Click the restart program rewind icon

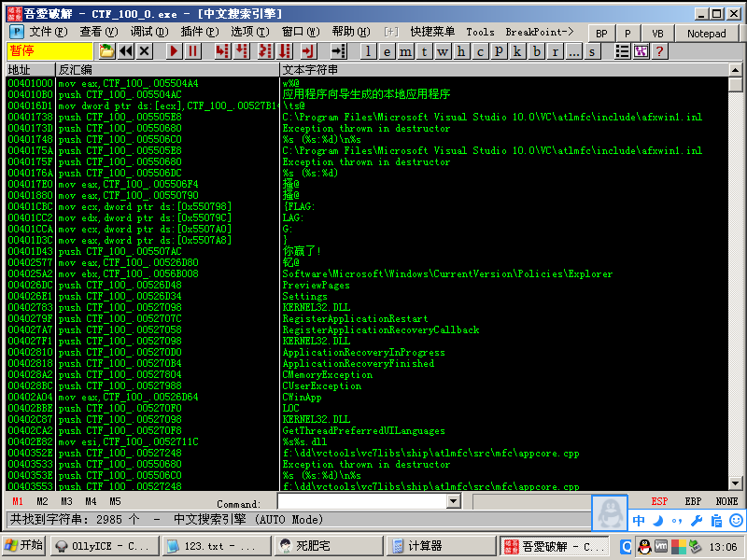125,51
